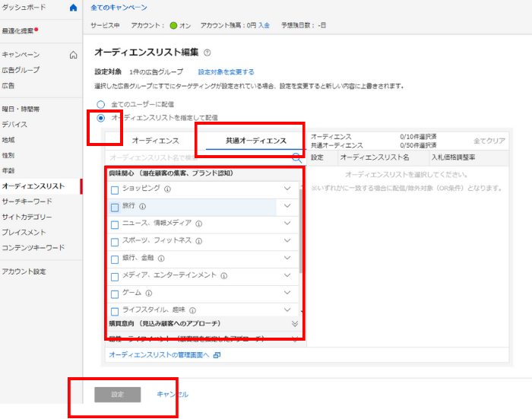Click the audience list scrollbar thumb

(301, 231)
